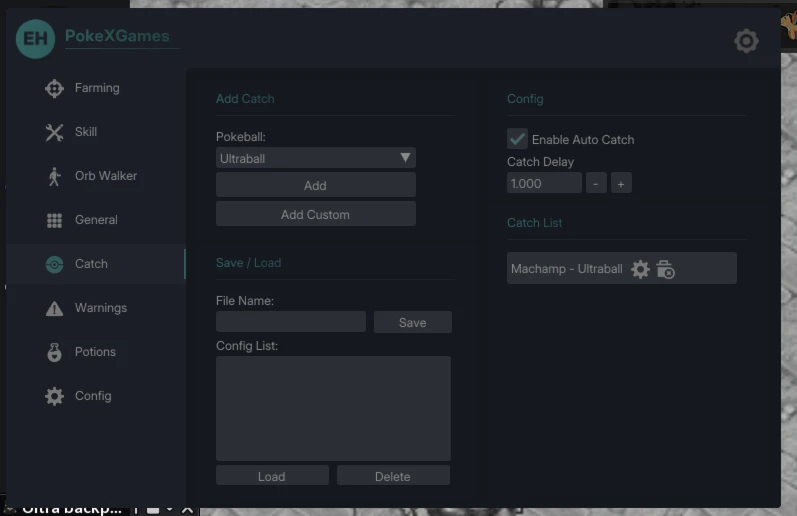This screenshot has width=797, height=516.
Task: Click the EH logo circle
Action: pos(35,39)
